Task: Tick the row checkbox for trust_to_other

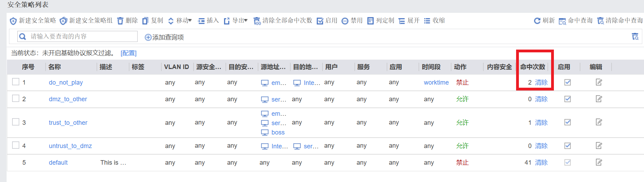Action: (16, 122)
